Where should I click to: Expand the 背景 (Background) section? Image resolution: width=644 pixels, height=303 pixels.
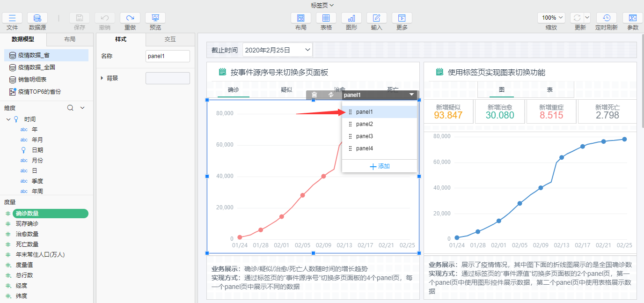coord(102,78)
